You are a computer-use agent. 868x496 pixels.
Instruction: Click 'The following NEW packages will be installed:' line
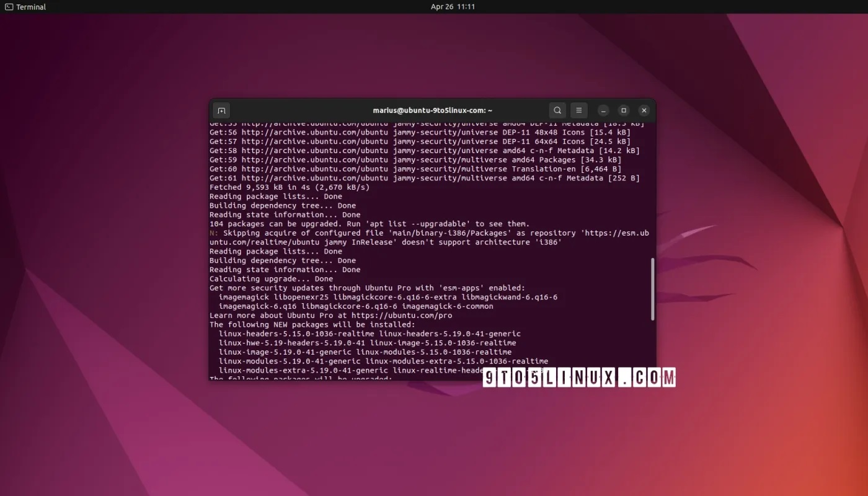[x=312, y=325]
